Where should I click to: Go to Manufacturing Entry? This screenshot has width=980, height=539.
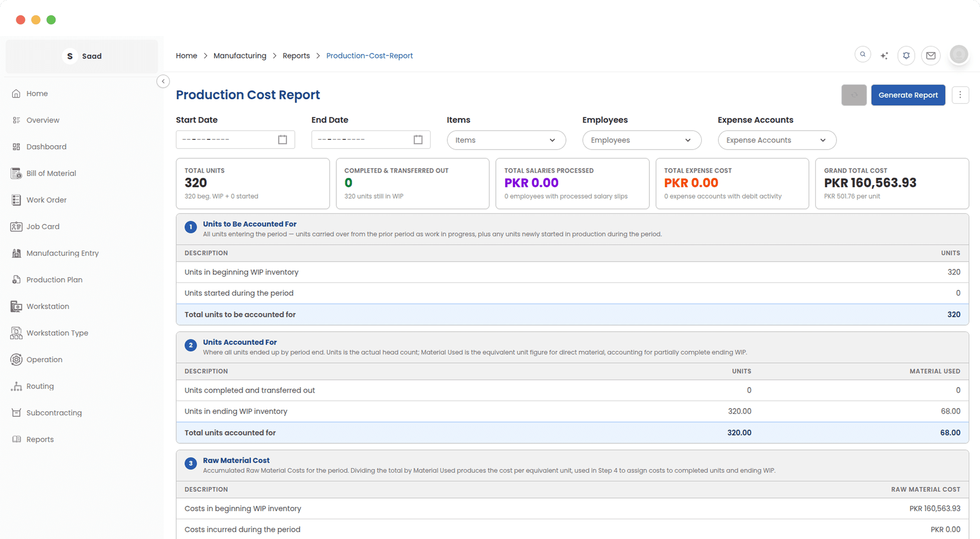[63, 253]
